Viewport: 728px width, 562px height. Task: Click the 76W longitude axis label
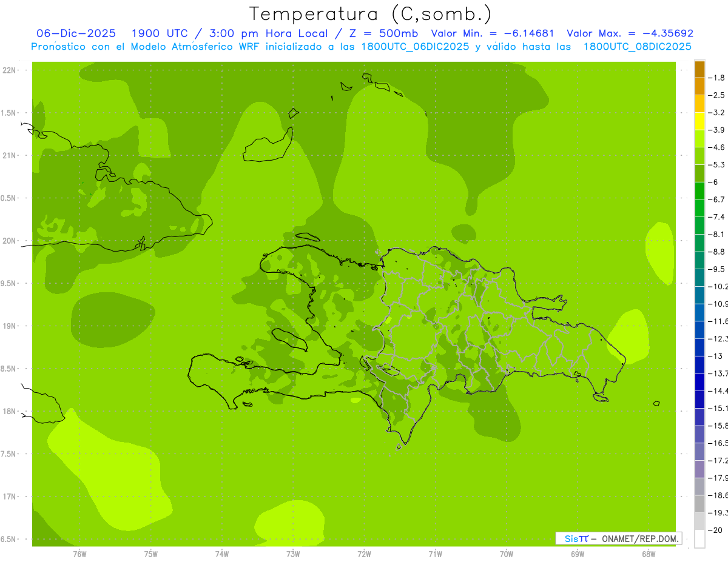click(79, 554)
